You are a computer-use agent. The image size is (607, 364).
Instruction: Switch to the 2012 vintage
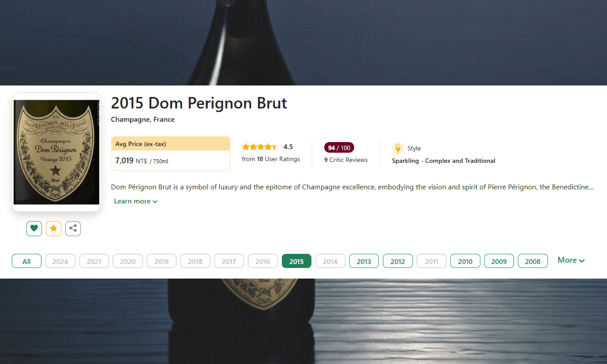pyautogui.click(x=398, y=261)
